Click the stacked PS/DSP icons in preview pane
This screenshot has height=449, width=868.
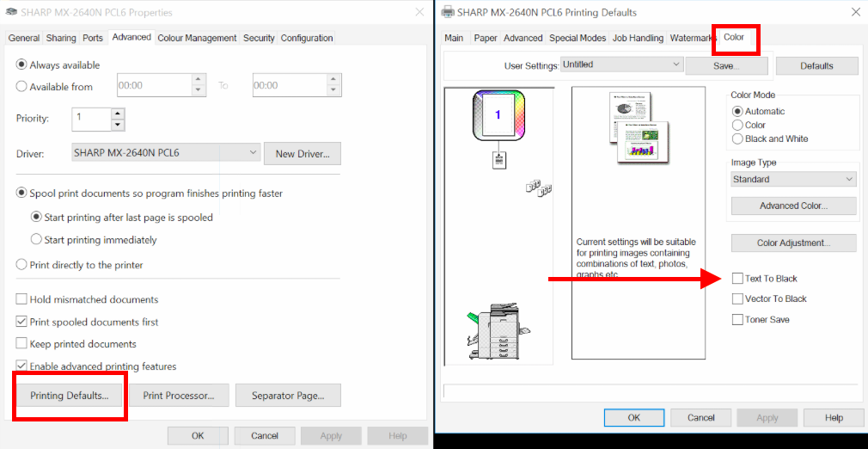[539, 189]
